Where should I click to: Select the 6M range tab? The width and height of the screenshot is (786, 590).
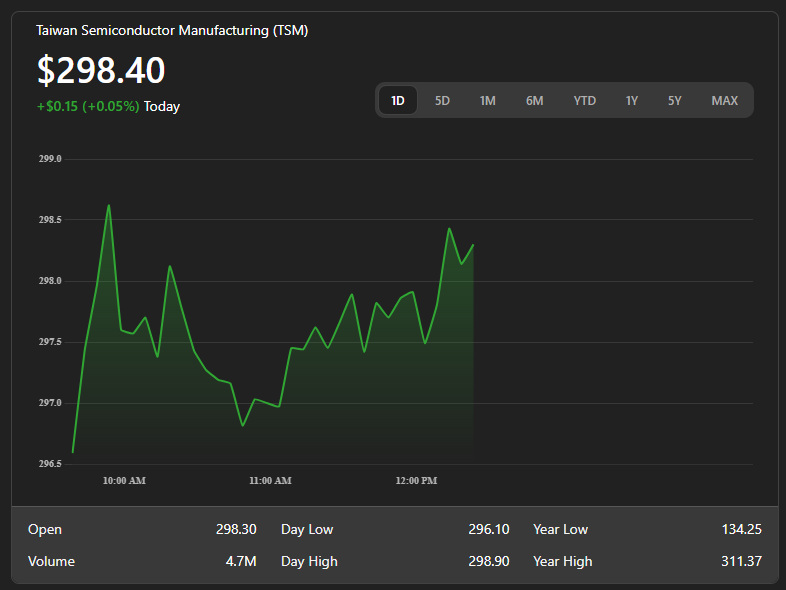tap(534, 101)
